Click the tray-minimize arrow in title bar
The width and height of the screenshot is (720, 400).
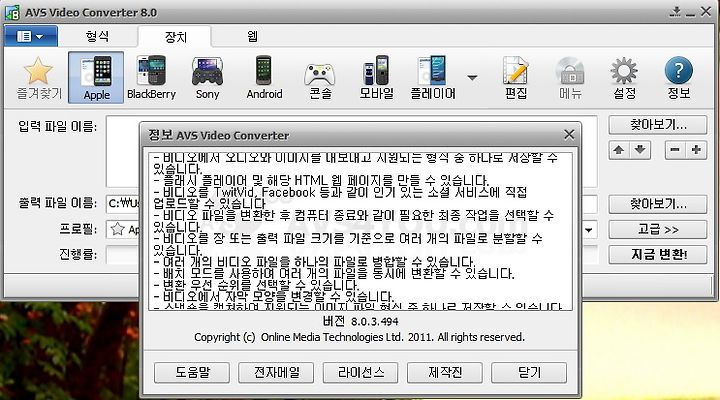pos(675,11)
